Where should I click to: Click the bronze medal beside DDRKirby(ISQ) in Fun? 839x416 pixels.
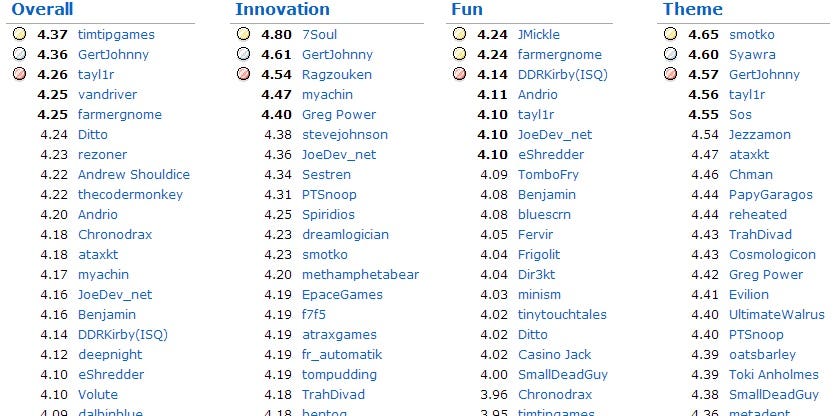[x=459, y=74]
